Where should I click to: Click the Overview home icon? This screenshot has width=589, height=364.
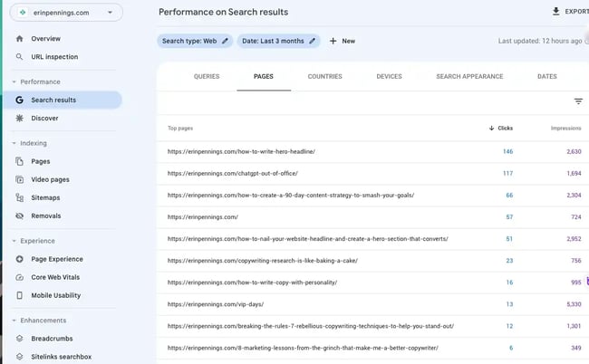point(20,39)
